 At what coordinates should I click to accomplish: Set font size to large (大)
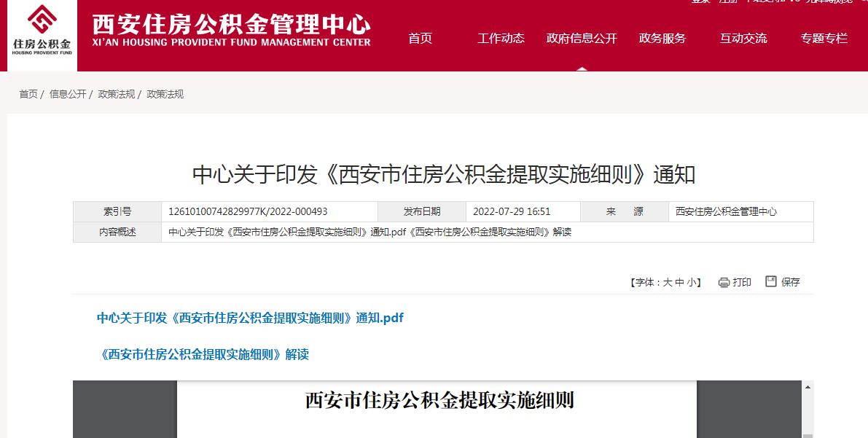[x=667, y=283]
